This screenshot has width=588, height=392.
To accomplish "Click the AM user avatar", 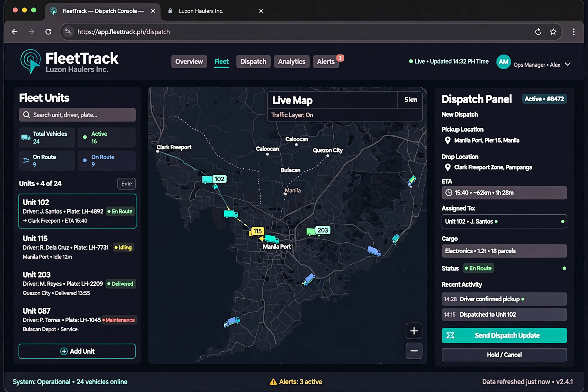I will tap(503, 62).
